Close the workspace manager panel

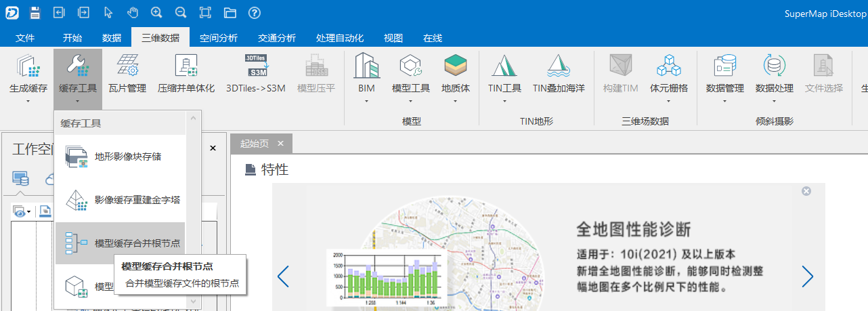click(213, 148)
